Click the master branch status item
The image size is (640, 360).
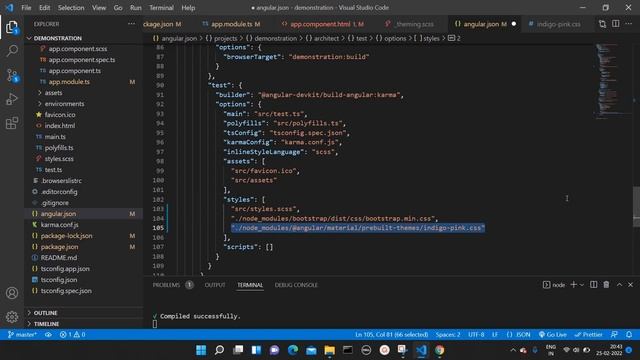coord(22,334)
